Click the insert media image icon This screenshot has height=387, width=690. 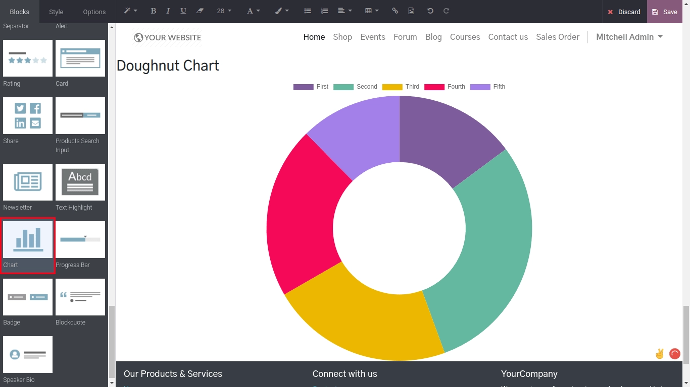click(411, 11)
